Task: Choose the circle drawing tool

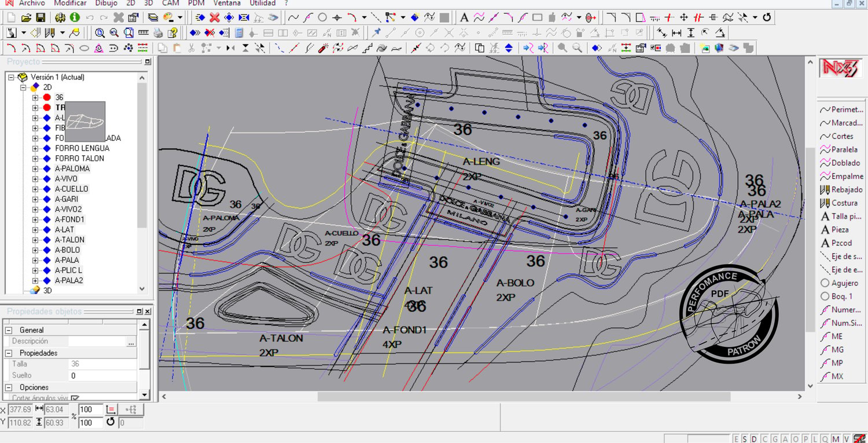Action: (x=322, y=17)
